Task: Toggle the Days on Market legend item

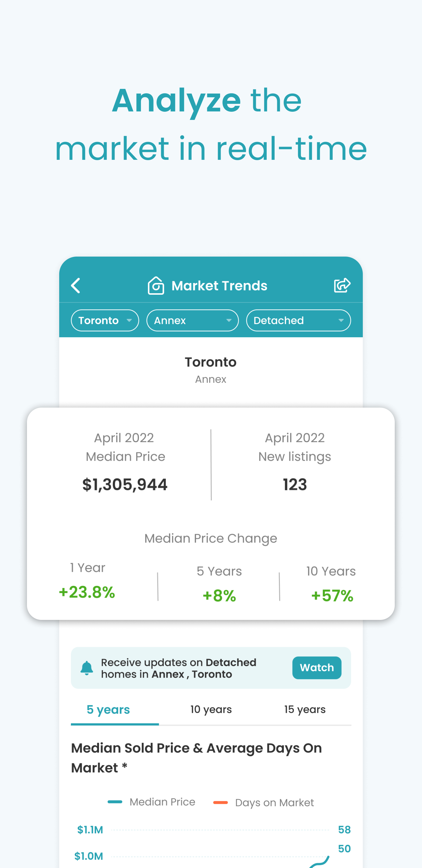Action: pyautogui.click(x=263, y=803)
